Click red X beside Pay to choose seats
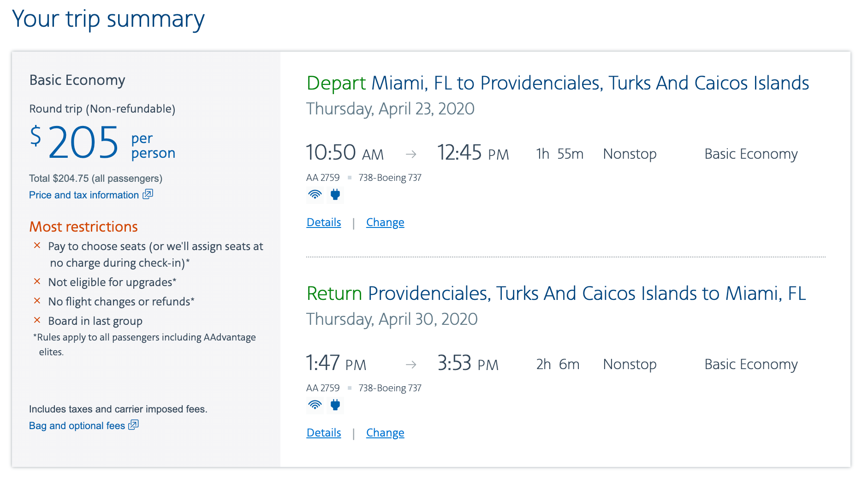 37,245
